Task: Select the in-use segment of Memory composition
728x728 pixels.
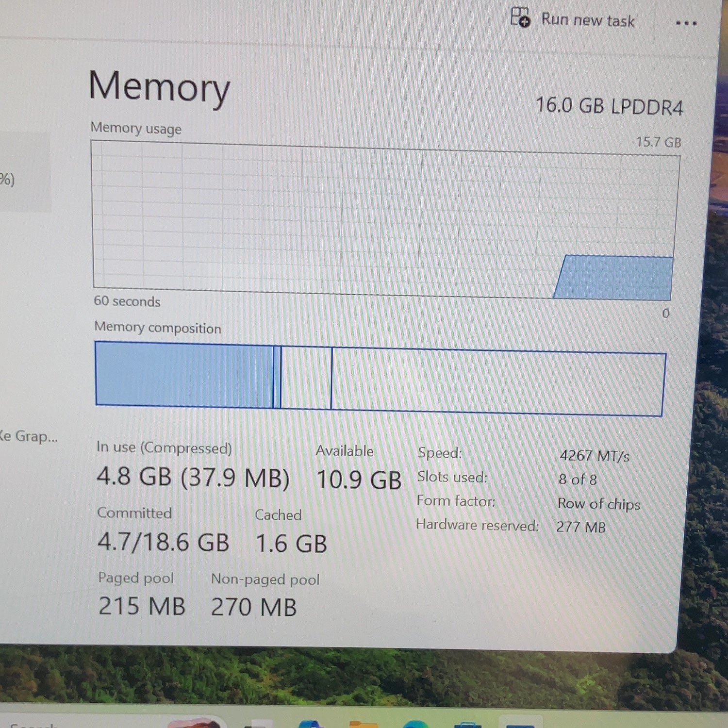Action: [184, 374]
